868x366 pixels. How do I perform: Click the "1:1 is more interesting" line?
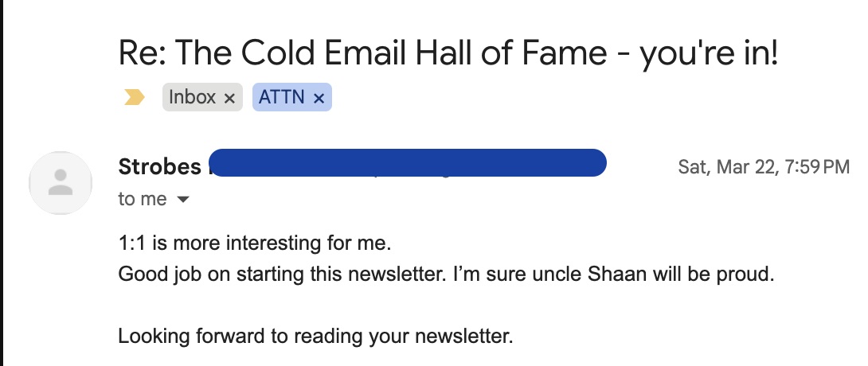pyautogui.click(x=255, y=242)
